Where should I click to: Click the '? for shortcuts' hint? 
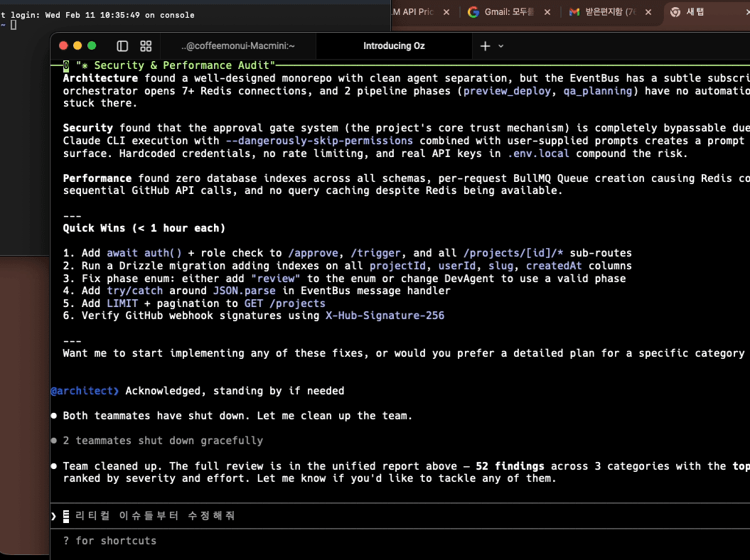pyautogui.click(x=109, y=541)
